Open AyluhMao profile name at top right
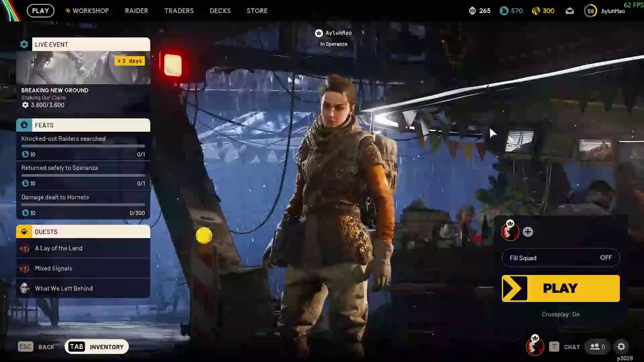The image size is (644, 362). [613, 11]
